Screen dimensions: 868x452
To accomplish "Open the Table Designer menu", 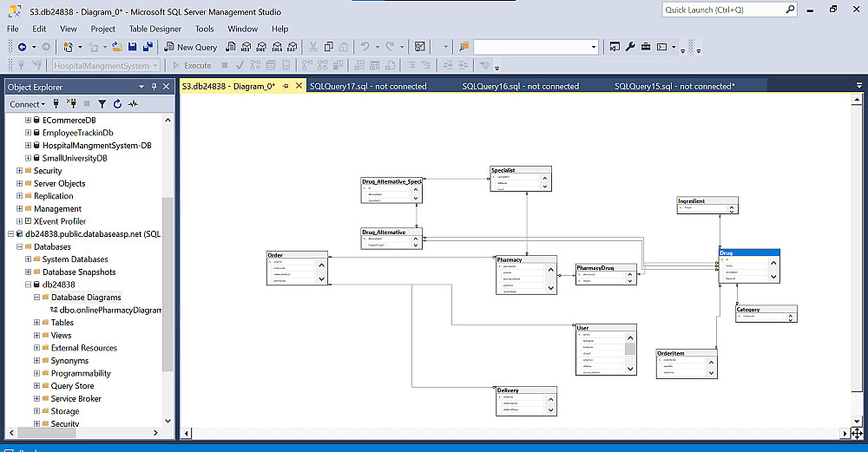I will pos(155,29).
